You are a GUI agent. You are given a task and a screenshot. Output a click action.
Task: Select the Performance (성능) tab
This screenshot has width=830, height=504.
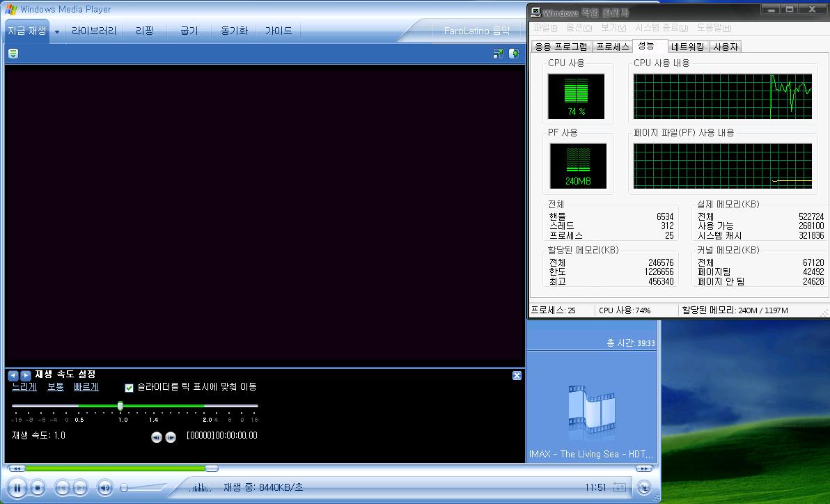click(x=649, y=46)
